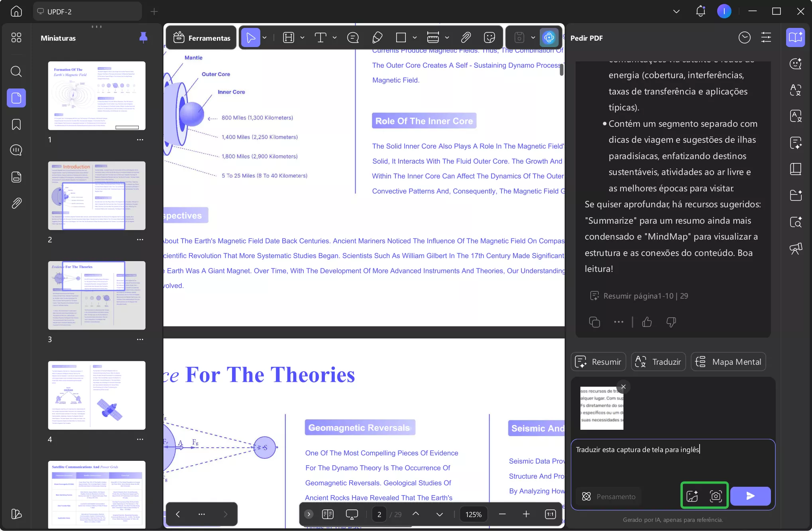Click the UPDF AI assistant icon
812x531 pixels.
point(549,37)
